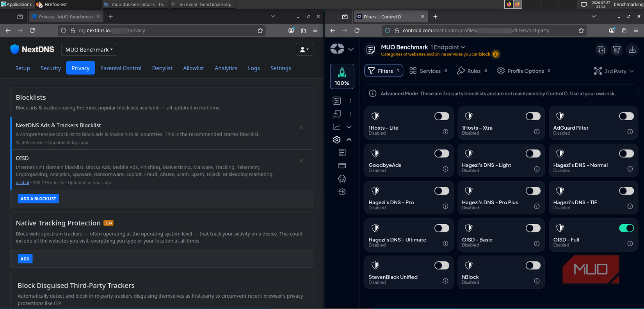Screen dimensions: 644x309
Task: Enable the 1Hosts - Lite filter
Action: tap(442, 116)
